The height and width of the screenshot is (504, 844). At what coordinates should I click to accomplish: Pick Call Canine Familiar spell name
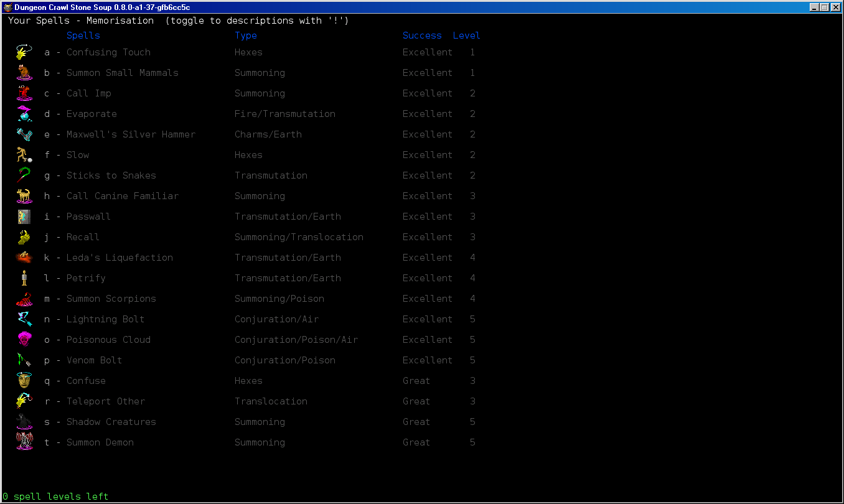(x=123, y=196)
